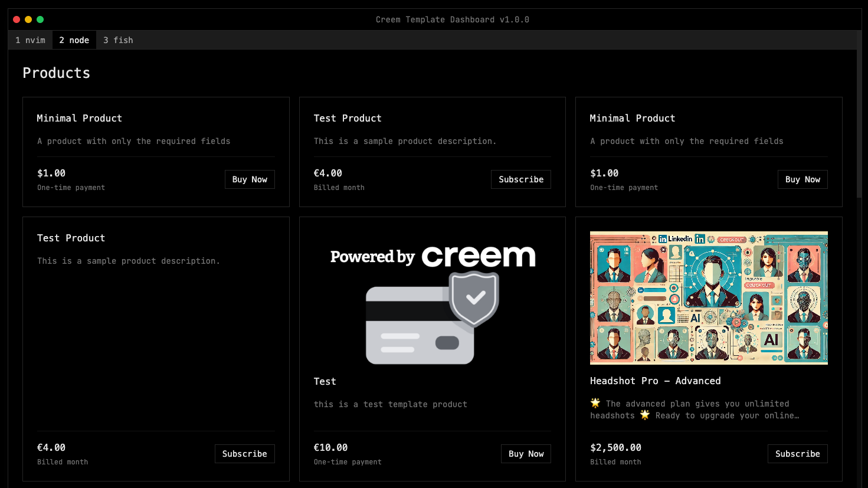Click Buy Now for the €10.00 Test product
This screenshot has height=488, width=868.
[526, 454]
